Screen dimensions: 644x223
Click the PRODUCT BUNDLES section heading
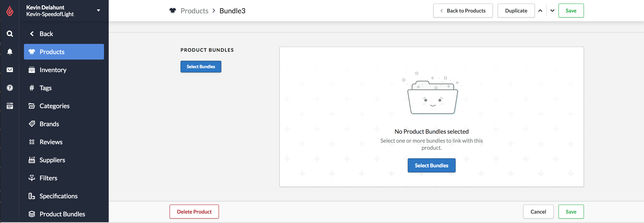point(207,50)
